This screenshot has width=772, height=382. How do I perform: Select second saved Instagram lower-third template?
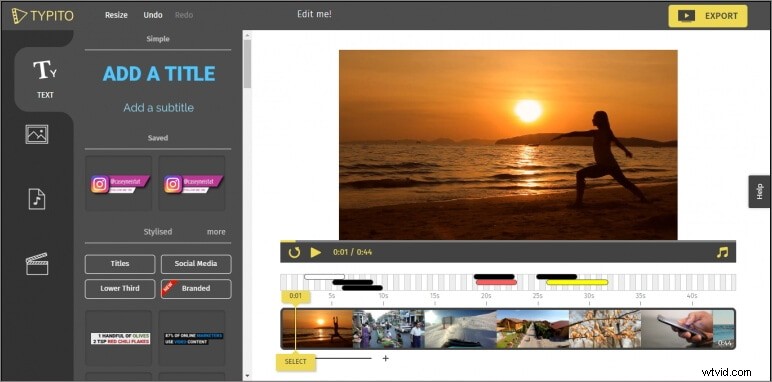[x=192, y=183]
